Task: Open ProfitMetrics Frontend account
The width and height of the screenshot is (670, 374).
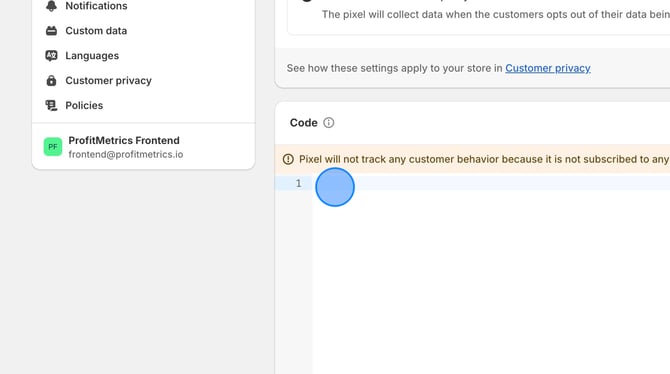Action: [124, 140]
